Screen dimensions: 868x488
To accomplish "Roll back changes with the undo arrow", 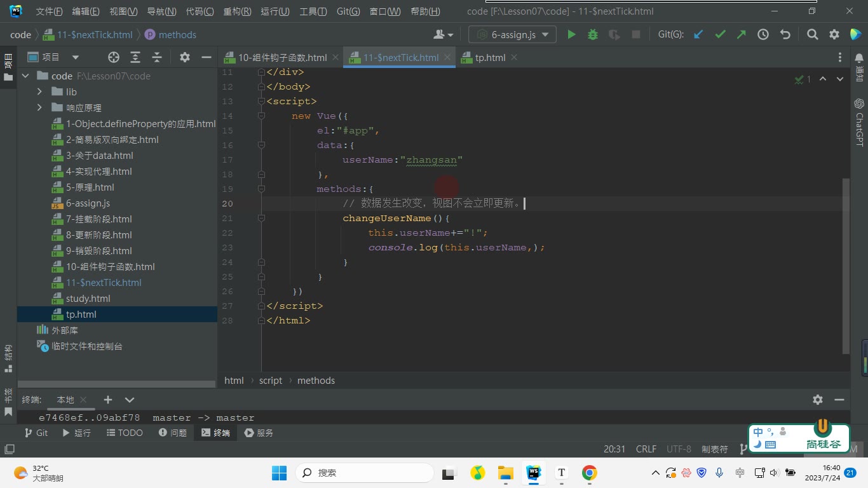I will coord(785,34).
